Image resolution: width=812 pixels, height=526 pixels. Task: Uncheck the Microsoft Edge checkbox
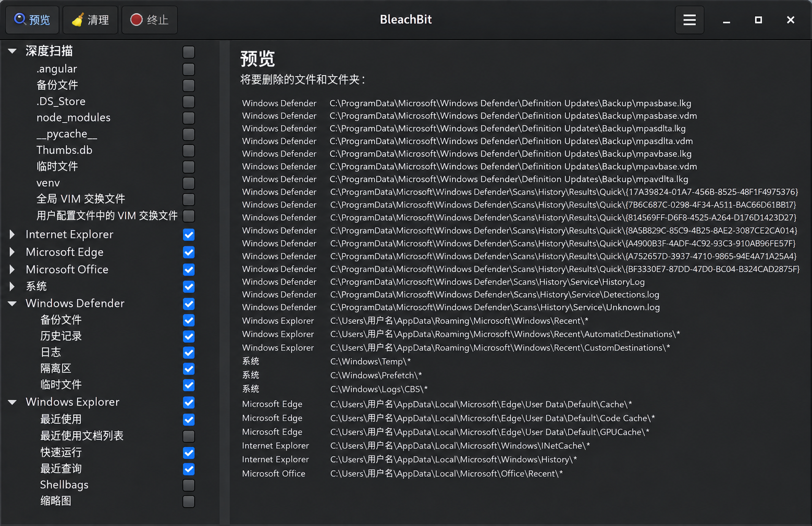click(189, 252)
